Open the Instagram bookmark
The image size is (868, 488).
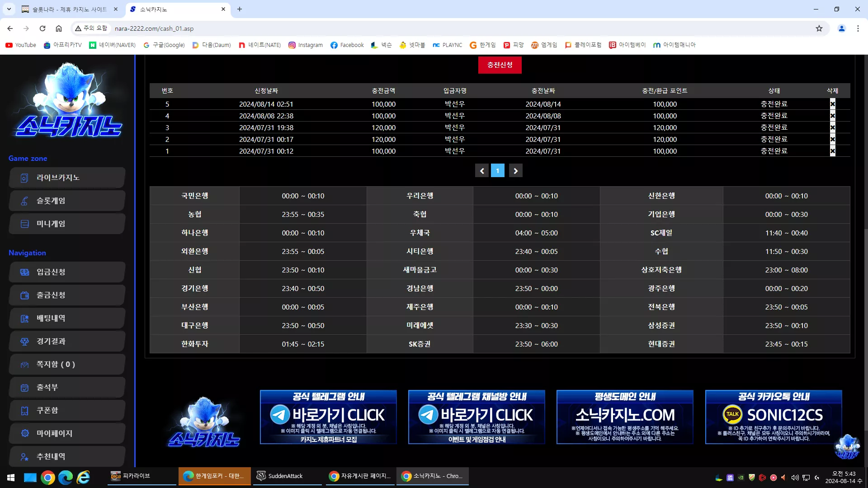[x=306, y=45]
